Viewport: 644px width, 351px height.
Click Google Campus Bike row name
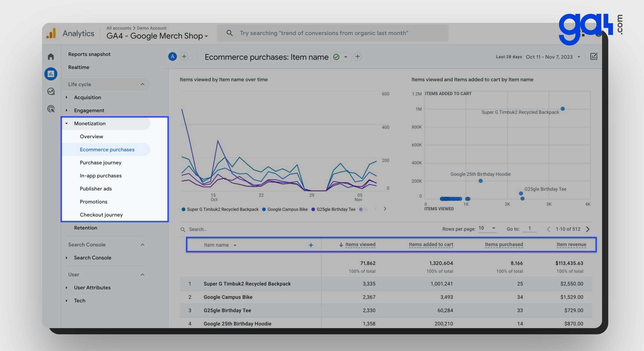tap(228, 297)
